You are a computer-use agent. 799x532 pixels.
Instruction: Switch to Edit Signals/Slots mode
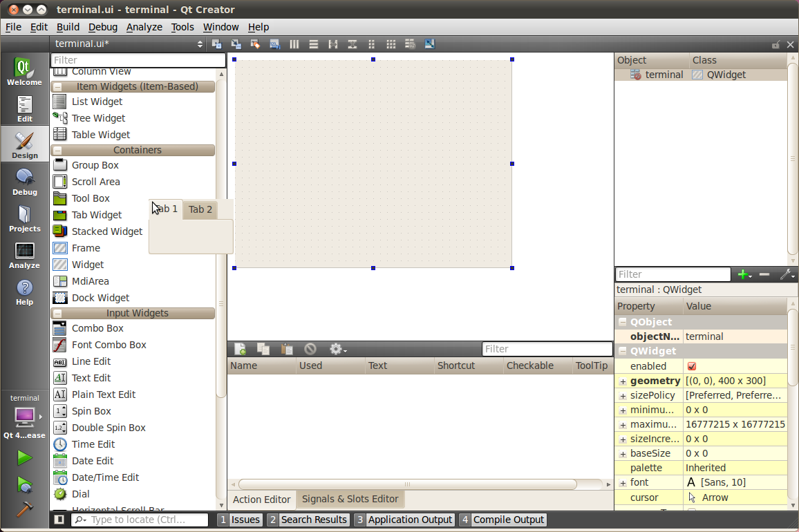[236, 44]
